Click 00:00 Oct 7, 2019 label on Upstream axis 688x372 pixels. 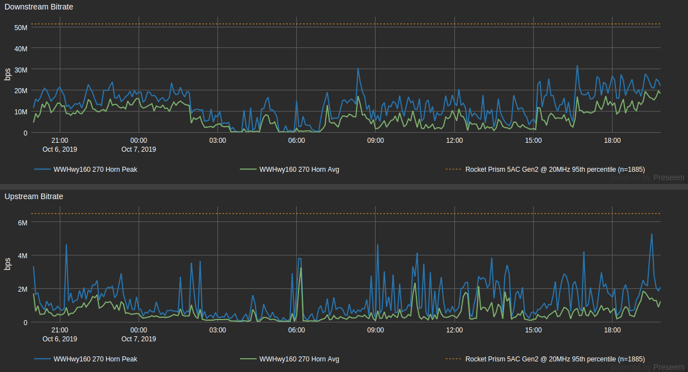click(x=139, y=334)
